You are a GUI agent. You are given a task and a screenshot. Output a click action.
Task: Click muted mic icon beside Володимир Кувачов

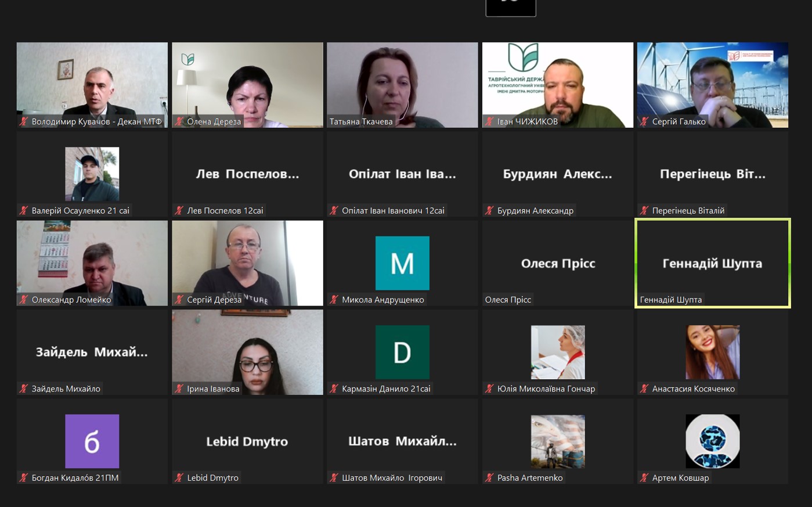pos(24,121)
